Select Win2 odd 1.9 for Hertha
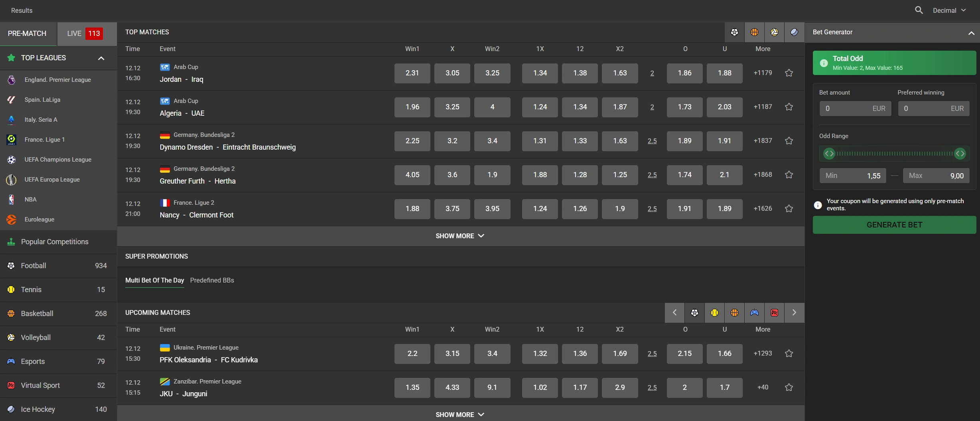The height and width of the screenshot is (421, 980). click(492, 175)
